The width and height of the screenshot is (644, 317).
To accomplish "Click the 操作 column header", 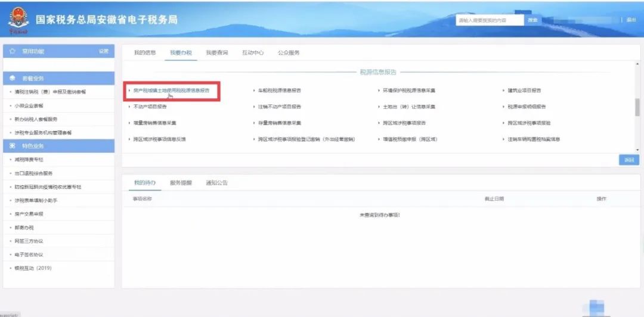I will (601, 199).
